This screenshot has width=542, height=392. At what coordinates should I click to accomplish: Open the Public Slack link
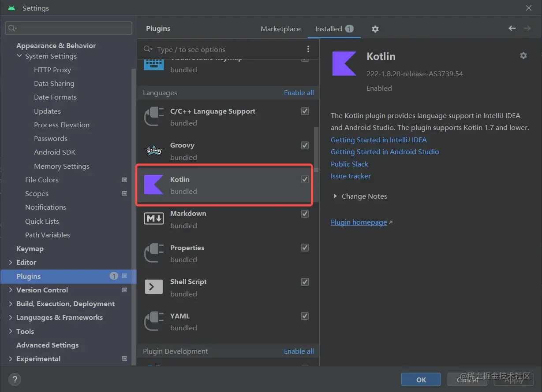349,164
